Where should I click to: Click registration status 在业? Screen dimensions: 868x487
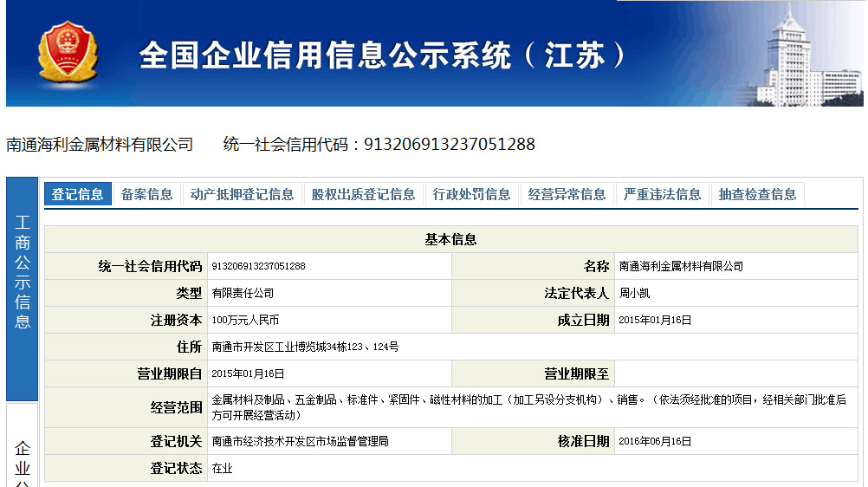[x=222, y=469]
